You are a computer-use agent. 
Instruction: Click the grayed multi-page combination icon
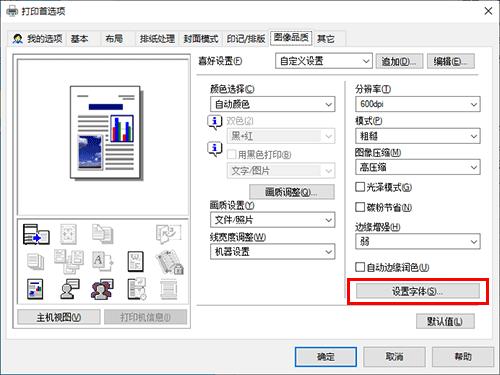tap(69, 261)
